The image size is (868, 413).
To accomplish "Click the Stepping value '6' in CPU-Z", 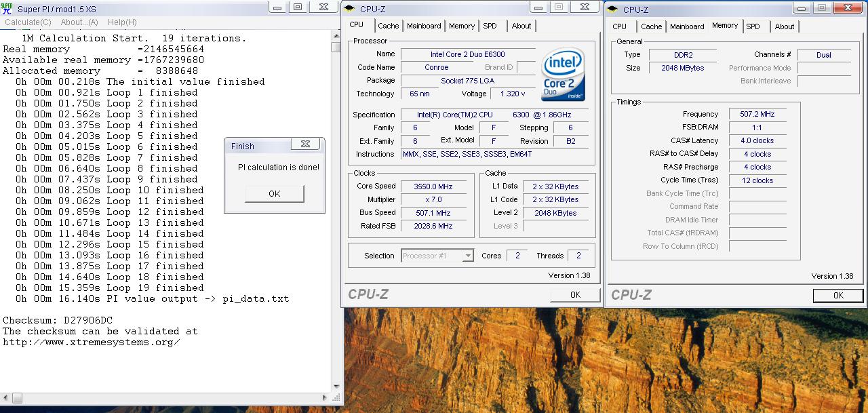I will pyautogui.click(x=570, y=127).
